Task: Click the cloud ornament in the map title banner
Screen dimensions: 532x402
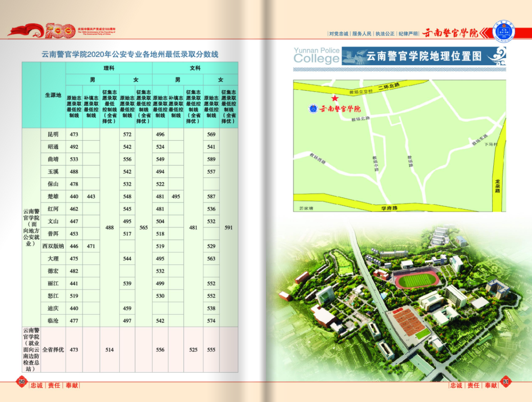Action: (496, 56)
